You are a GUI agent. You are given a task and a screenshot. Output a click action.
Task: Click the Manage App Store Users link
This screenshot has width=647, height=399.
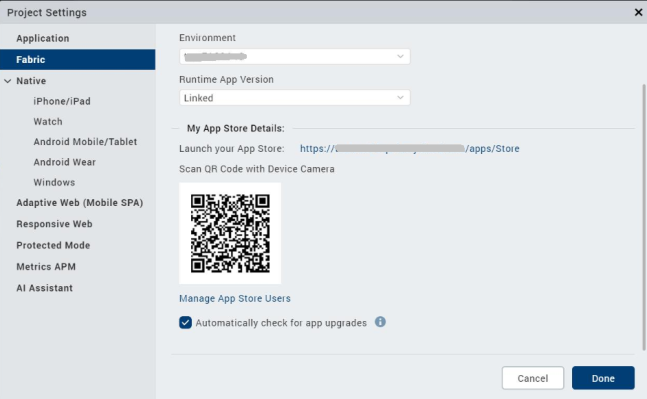pyautogui.click(x=235, y=298)
